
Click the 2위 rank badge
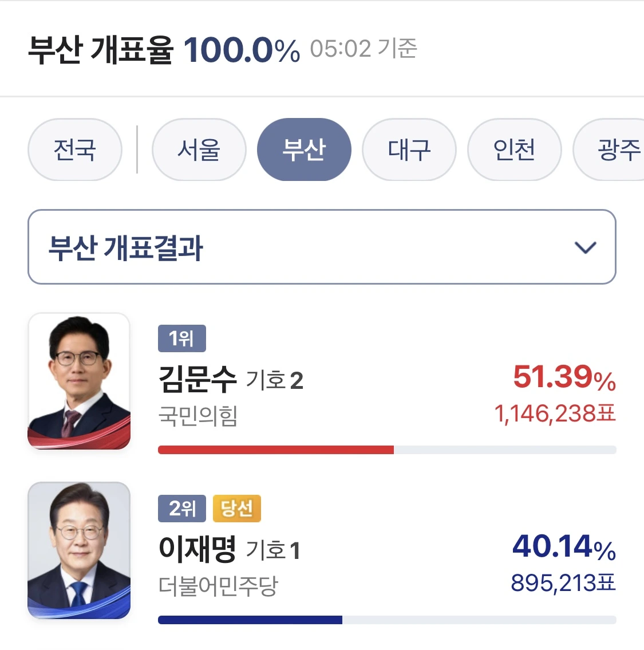click(181, 508)
